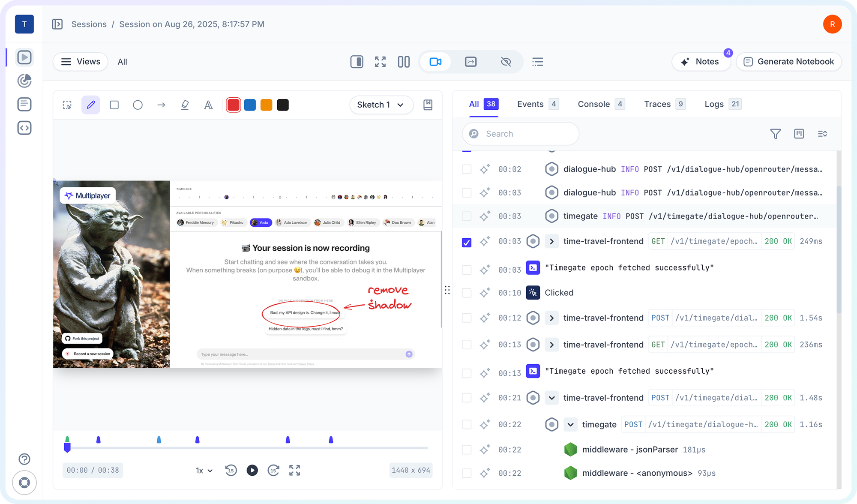Pick the highlighter tool
Image resolution: width=857 pixels, height=504 pixels.
(x=185, y=105)
